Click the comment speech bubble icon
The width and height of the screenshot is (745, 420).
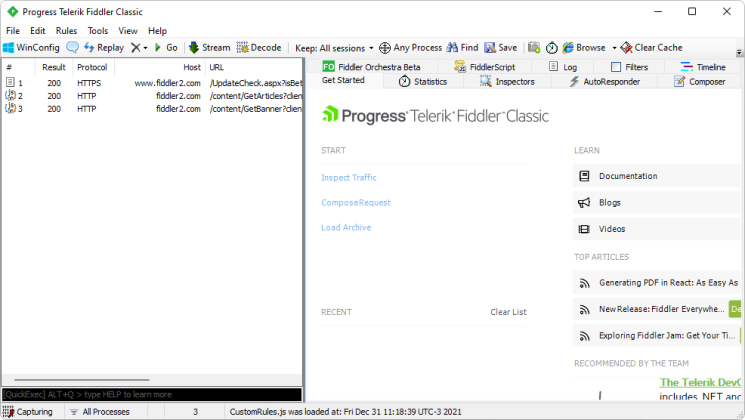coord(72,48)
